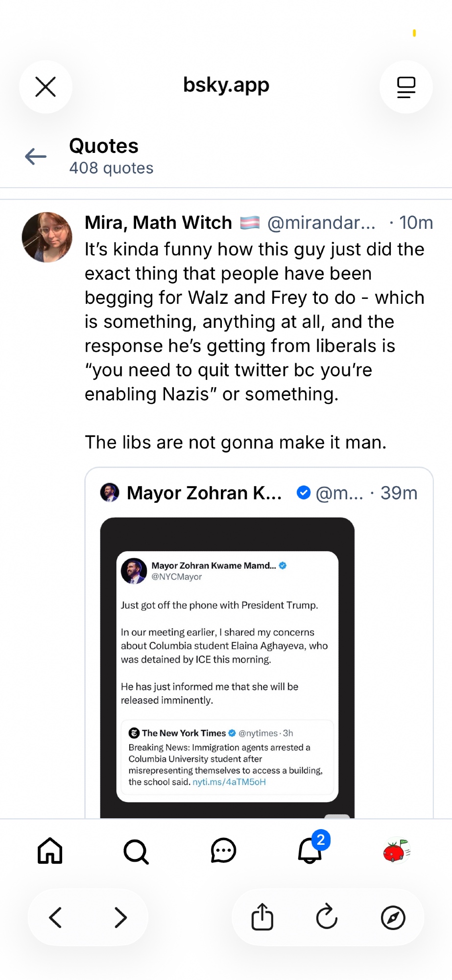Open notifications bell with 2 badge

(x=310, y=851)
